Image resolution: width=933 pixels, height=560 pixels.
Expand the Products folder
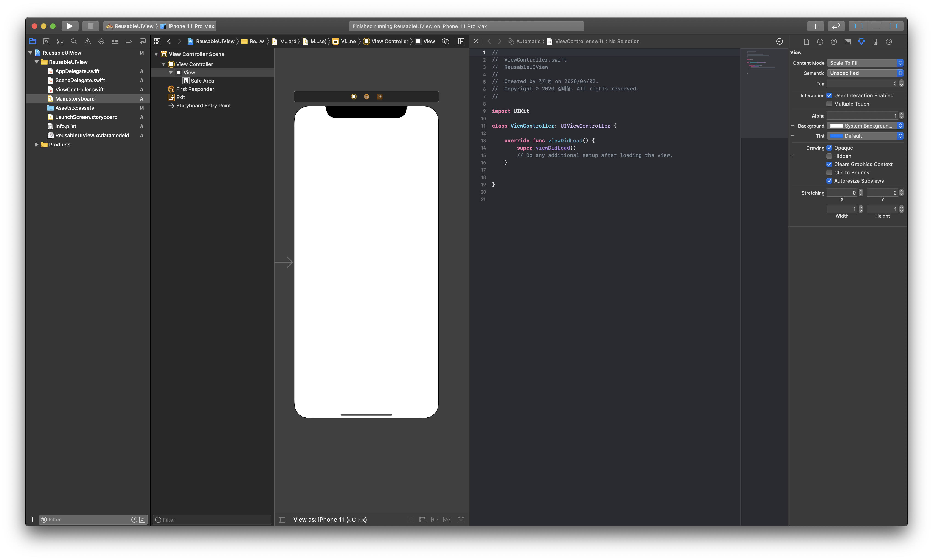coord(37,145)
